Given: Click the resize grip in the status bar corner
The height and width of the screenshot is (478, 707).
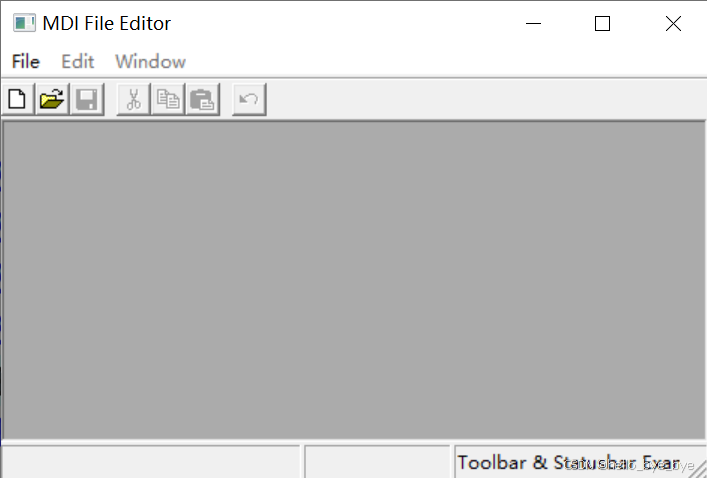Looking at the screenshot, I should tap(697, 469).
